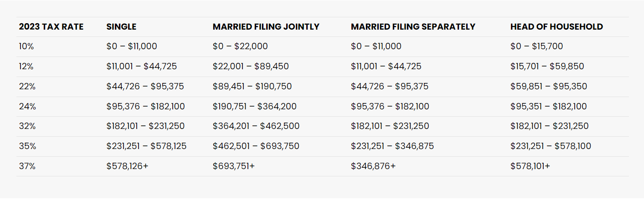Click the 10% tax rate cell
The image size is (644, 201).
click(26, 46)
